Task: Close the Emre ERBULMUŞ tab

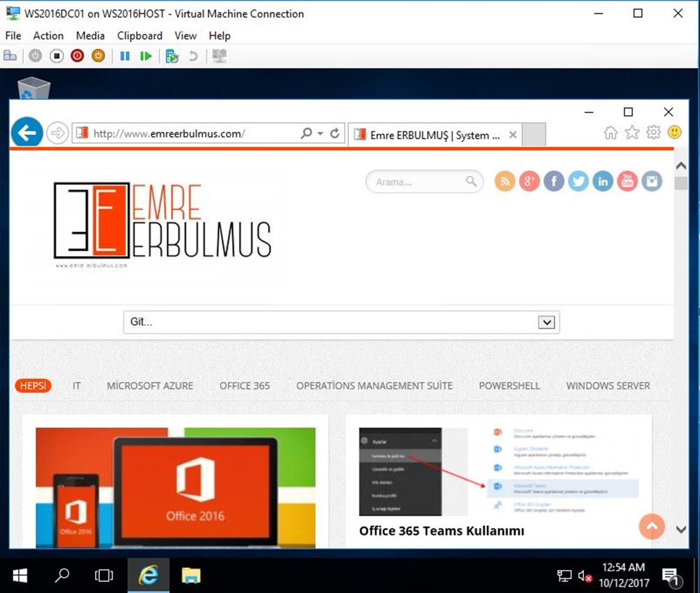Action: 513,135
